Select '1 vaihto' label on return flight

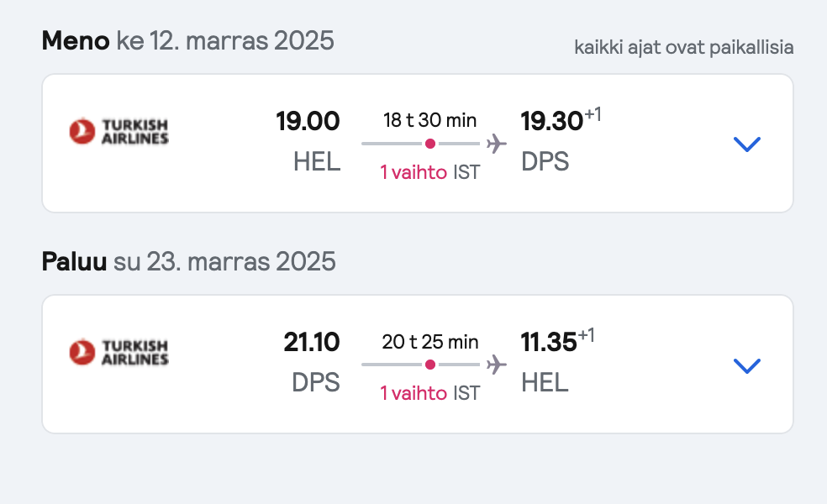413,393
